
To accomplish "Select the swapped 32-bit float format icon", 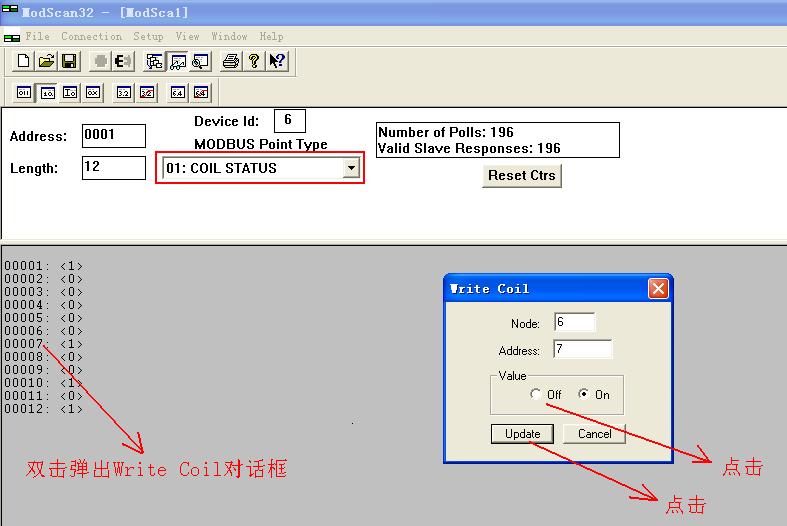I will click(x=147, y=92).
